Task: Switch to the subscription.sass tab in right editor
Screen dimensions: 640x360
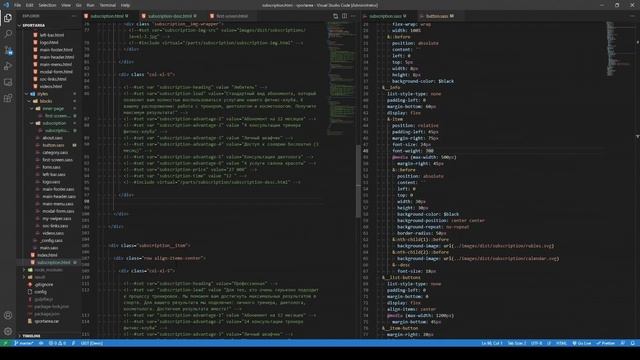Action: point(385,16)
